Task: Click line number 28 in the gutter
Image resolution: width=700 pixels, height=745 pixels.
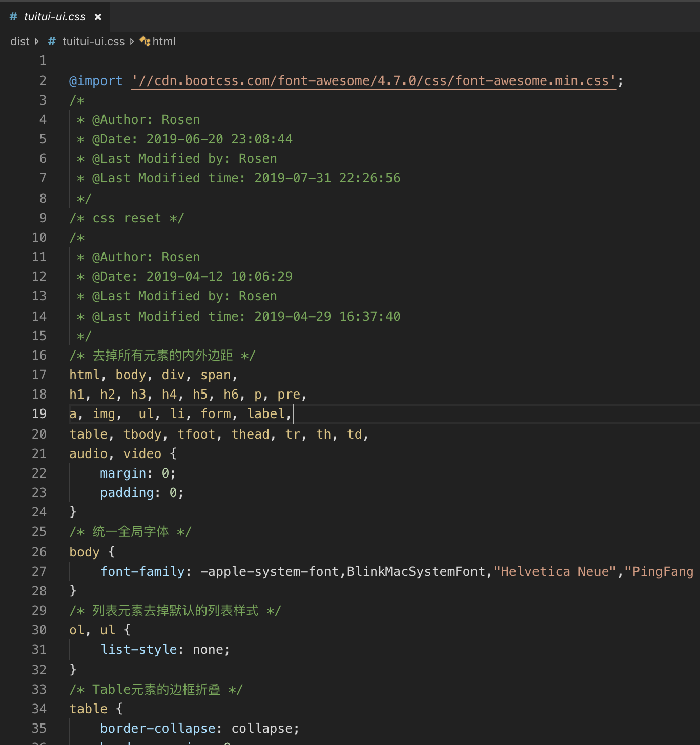Action: [x=39, y=591]
